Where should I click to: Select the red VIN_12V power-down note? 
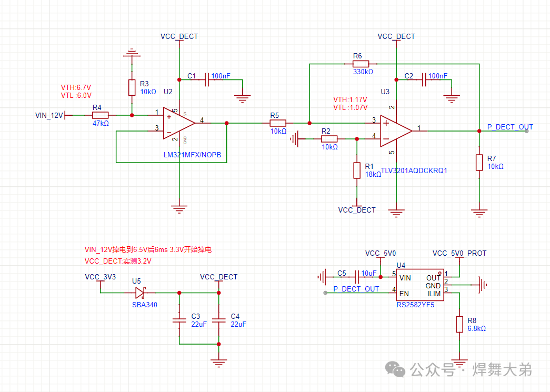148,249
